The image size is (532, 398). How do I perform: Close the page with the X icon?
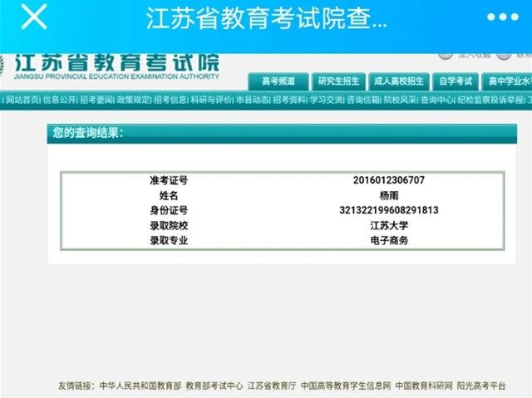[33, 17]
